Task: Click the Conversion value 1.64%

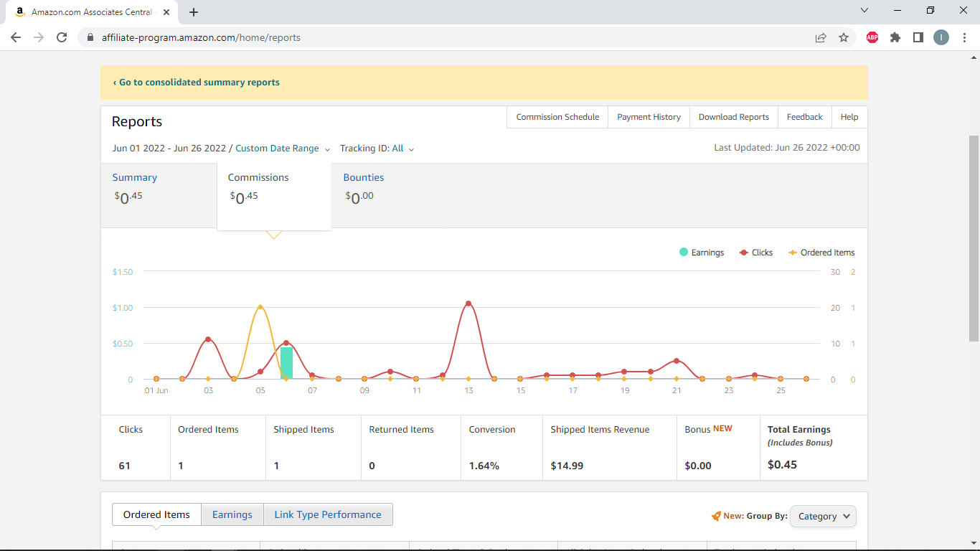Action: click(484, 466)
